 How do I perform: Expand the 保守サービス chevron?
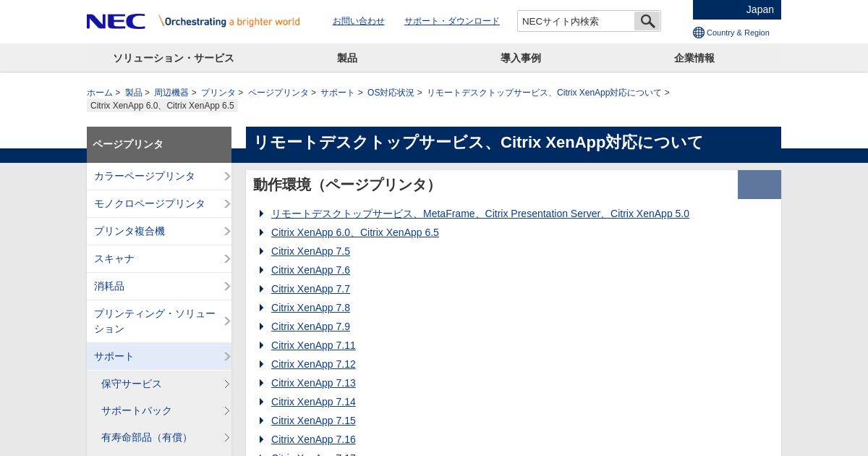(226, 384)
